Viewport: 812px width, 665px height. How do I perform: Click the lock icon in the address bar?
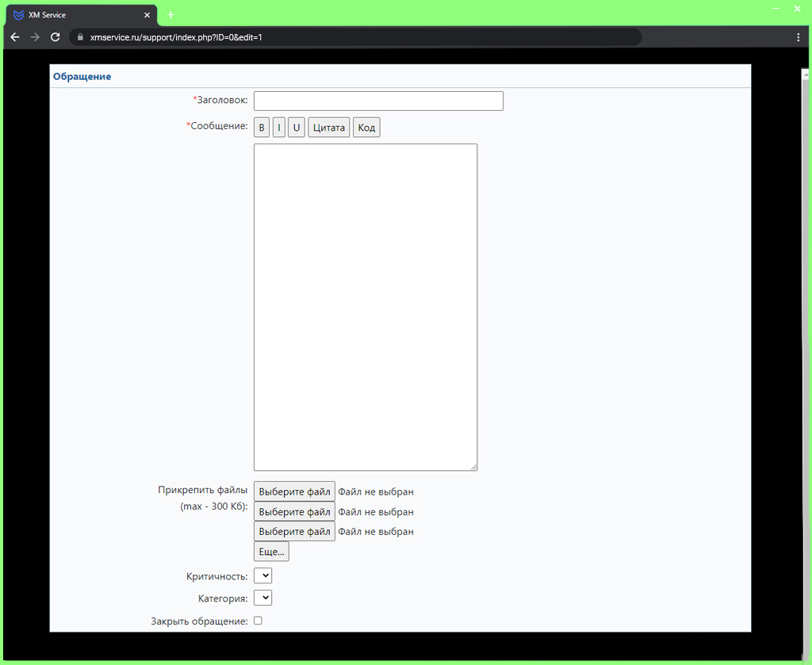point(80,37)
